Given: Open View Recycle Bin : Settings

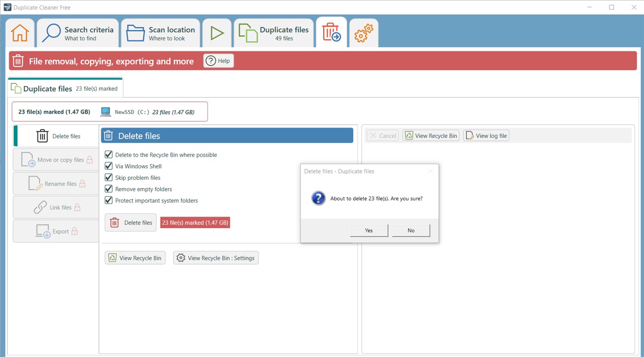Looking at the screenshot, I should pyautogui.click(x=215, y=258).
